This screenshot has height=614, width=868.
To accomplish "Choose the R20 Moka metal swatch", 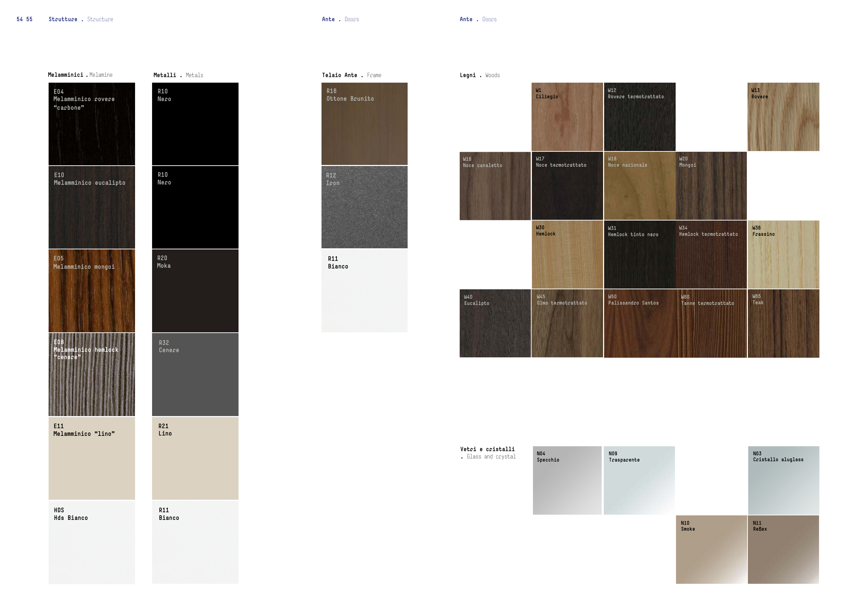I will coord(195,291).
